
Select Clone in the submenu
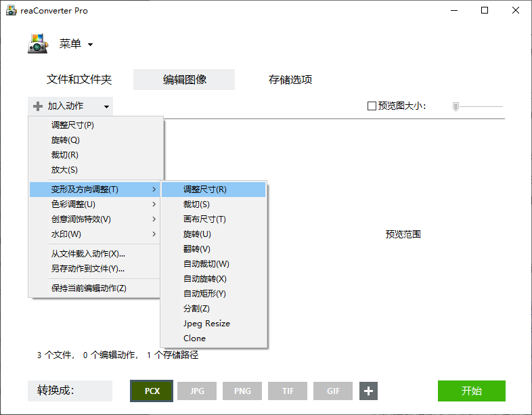pos(214,338)
